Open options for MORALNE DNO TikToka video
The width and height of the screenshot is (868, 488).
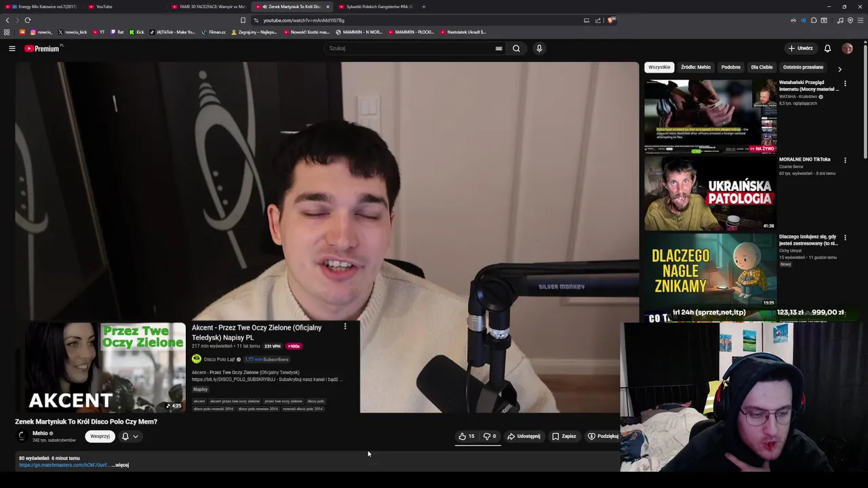pyautogui.click(x=845, y=161)
